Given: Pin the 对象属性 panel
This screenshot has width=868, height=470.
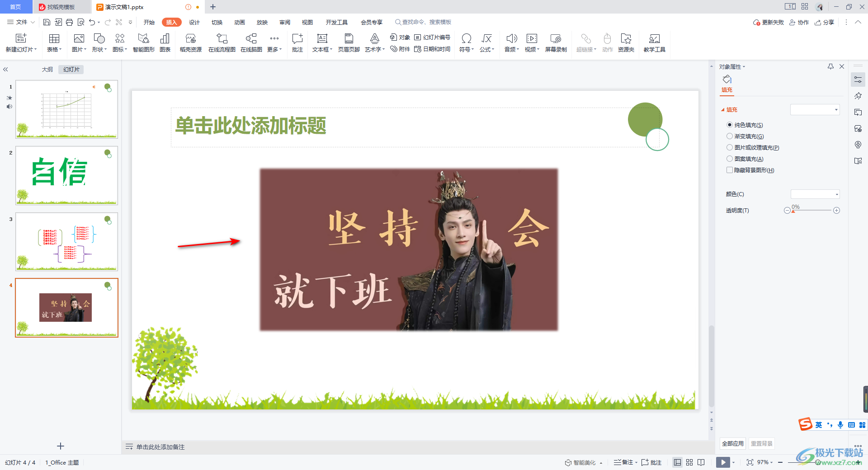Looking at the screenshot, I should point(830,66).
